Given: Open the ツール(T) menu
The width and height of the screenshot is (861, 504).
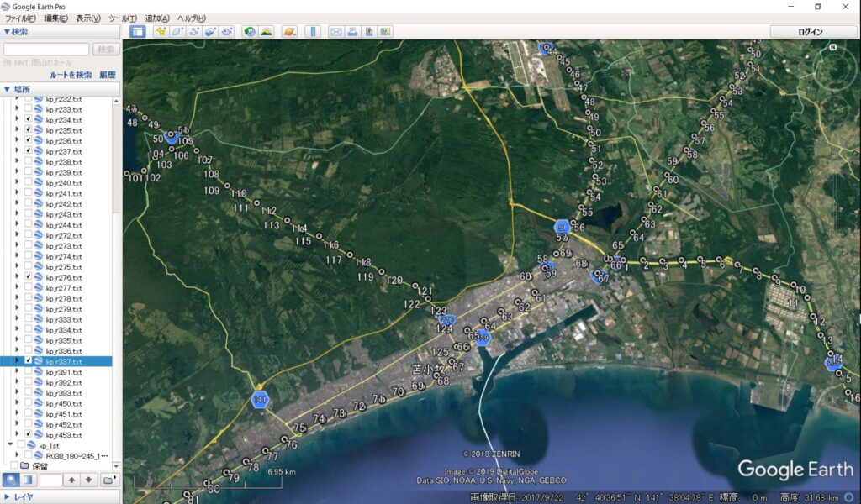Looking at the screenshot, I should point(122,18).
